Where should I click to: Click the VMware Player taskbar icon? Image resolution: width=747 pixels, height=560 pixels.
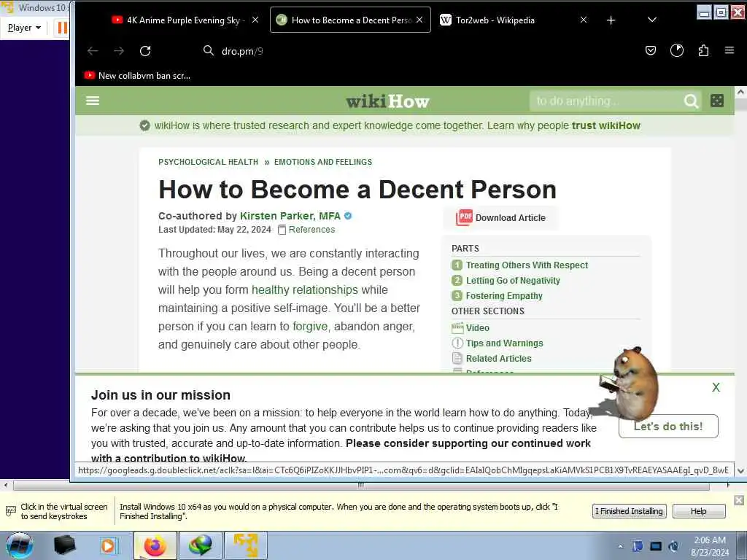click(x=245, y=545)
